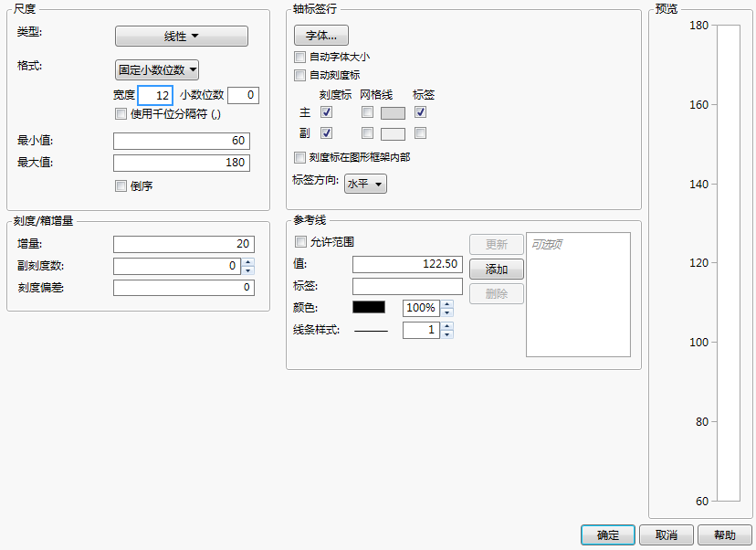Viewport: 756px width, 550px height.
Task: Check the 刻度标在图形框架内部 option
Action: click(x=299, y=157)
